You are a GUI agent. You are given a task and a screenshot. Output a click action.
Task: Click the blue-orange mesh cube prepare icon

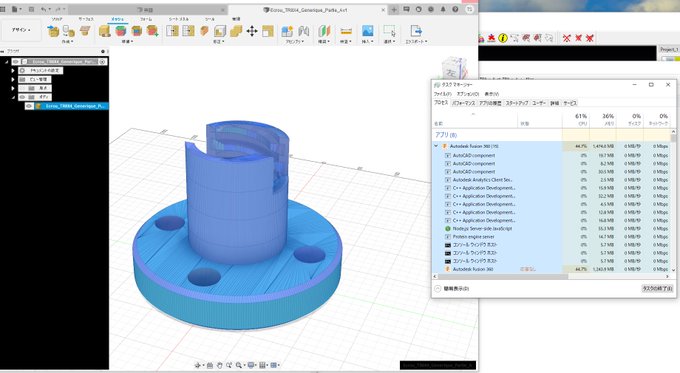click(137, 31)
